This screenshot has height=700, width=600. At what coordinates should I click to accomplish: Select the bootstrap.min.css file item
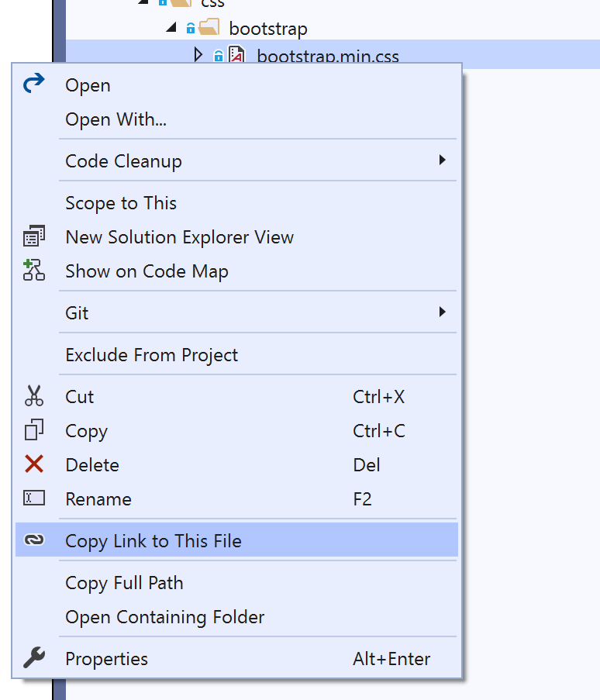(x=327, y=56)
